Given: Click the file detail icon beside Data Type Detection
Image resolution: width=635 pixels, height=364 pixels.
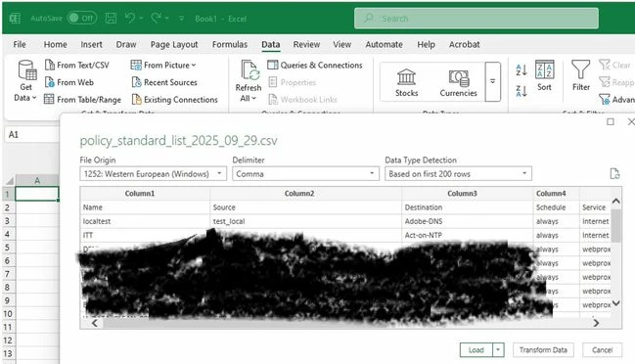Looking at the screenshot, I should coord(614,174).
